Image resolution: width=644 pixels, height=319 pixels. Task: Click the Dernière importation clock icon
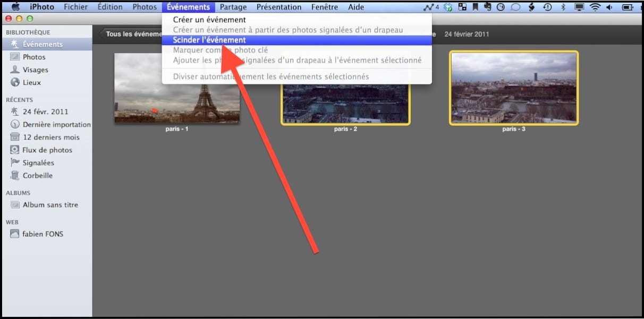pyautogui.click(x=14, y=124)
